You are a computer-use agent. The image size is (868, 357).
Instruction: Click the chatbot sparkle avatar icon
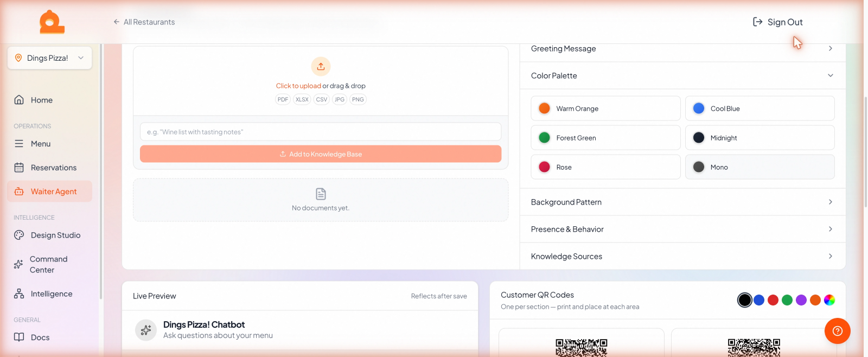(x=146, y=330)
